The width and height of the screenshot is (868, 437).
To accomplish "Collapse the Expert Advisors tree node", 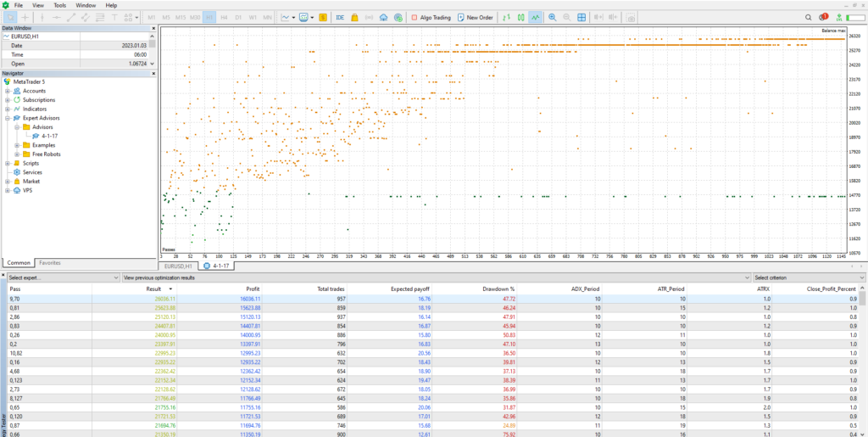I will click(7, 118).
